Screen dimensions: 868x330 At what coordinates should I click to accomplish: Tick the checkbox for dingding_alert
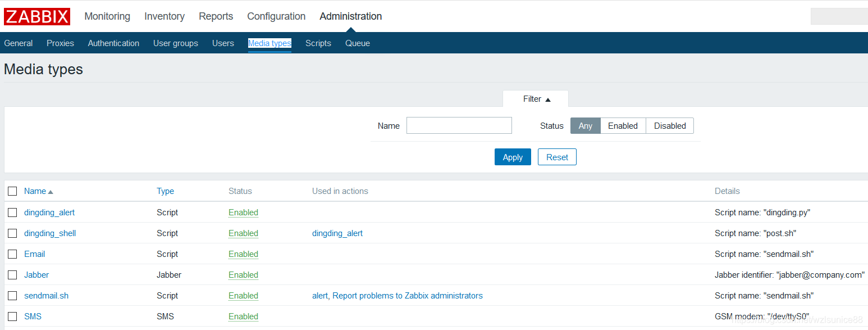12,213
